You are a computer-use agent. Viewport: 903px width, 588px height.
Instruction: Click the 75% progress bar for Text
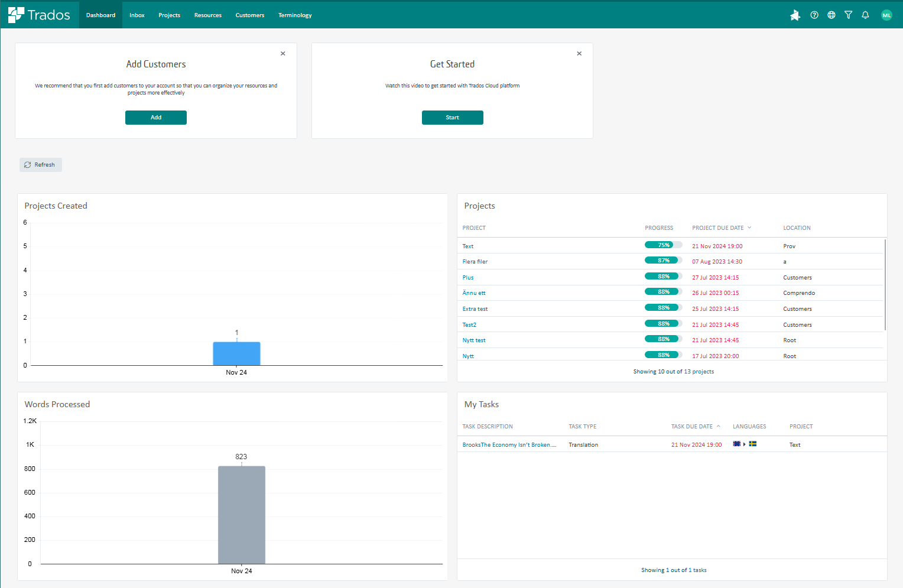(663, 245)
